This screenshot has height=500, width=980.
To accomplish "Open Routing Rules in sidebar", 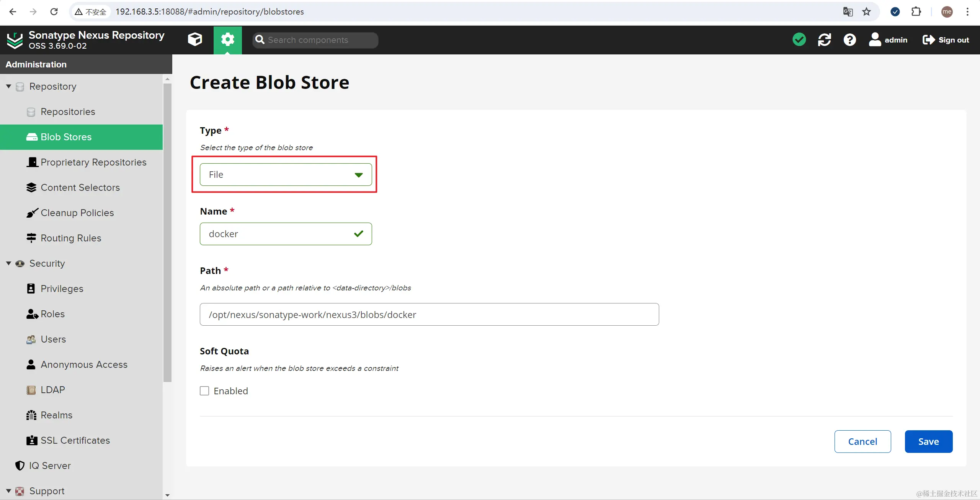I will [71, 238].
